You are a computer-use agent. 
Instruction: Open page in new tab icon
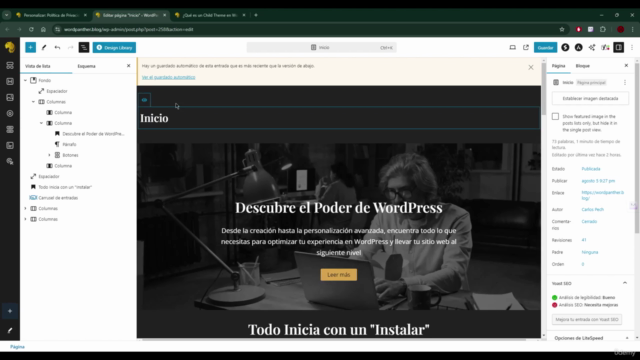tap(526, 47)
